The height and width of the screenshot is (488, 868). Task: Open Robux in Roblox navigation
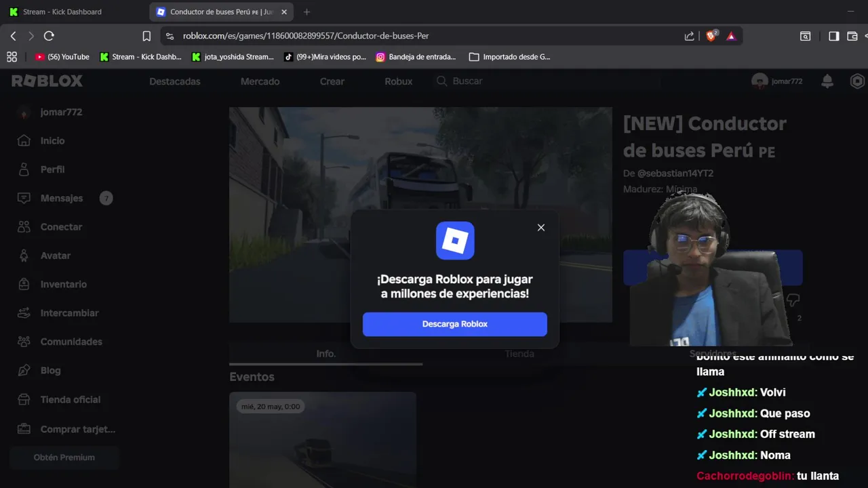click(x=398, y=81)
